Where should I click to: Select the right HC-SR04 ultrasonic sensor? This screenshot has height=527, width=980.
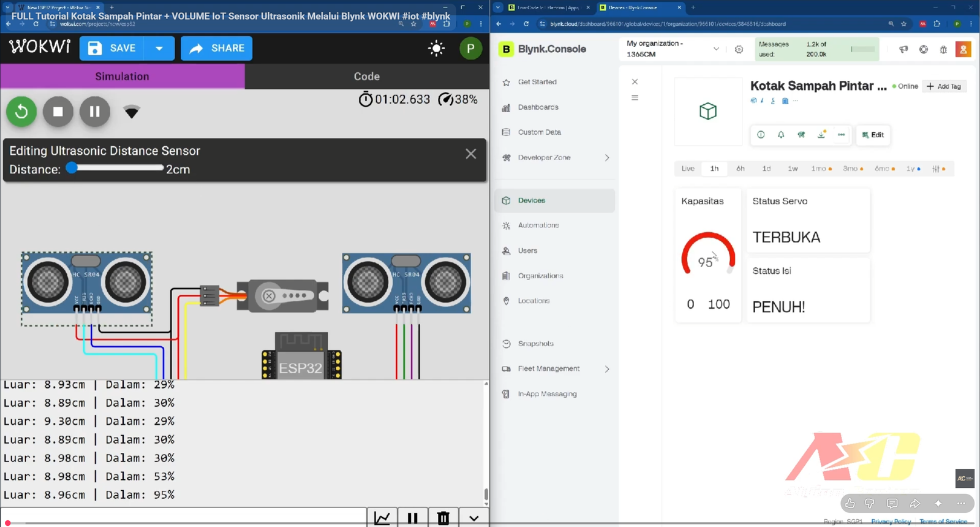point(407,283)
